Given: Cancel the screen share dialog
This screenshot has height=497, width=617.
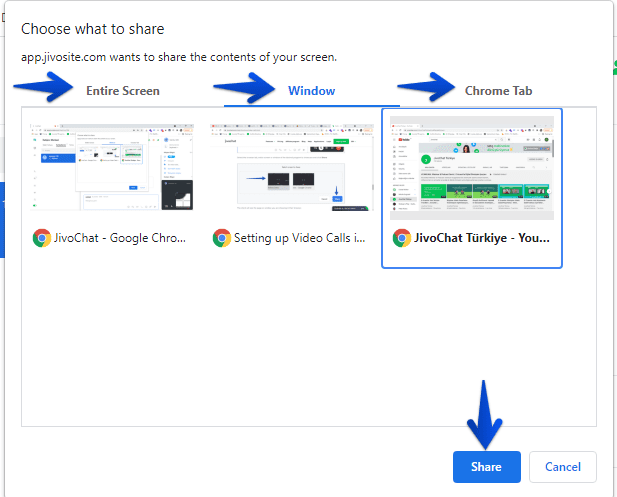Looking at the screenshot, I should coord(563,467).
